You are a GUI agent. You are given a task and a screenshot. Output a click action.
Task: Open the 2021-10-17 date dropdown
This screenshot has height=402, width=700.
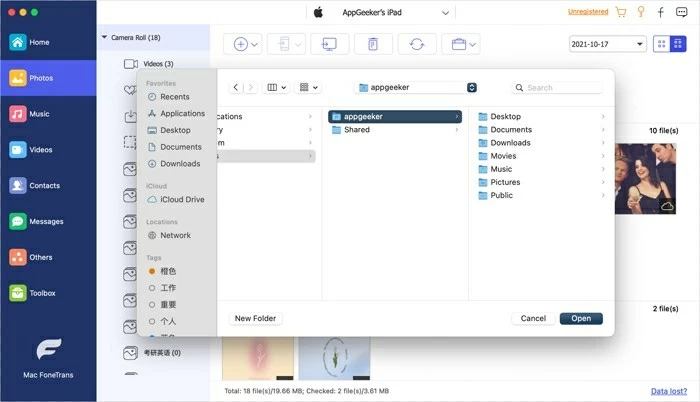pyautogui.click(x=608, y=44)
